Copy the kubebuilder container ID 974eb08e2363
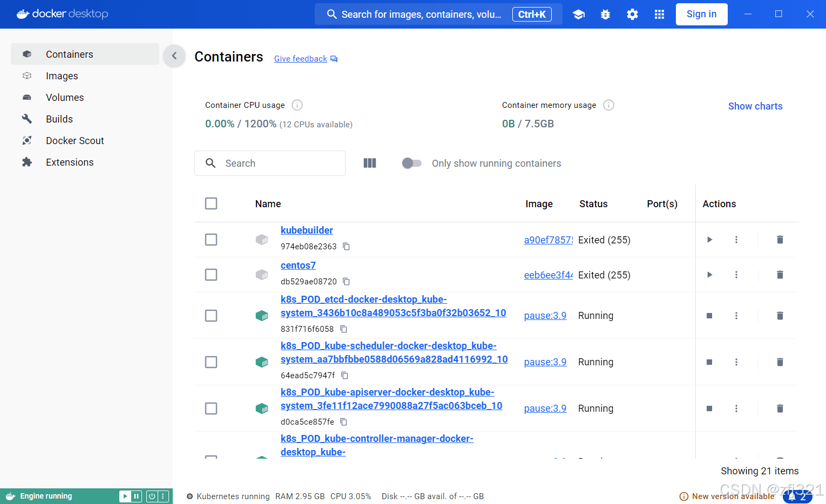Viewport: 826px width, 504px height. click(347, 247)
